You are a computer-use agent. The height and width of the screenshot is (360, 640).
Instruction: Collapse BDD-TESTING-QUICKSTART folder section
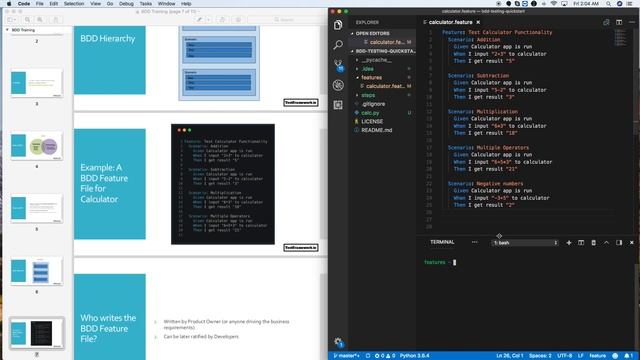point(382,51)
